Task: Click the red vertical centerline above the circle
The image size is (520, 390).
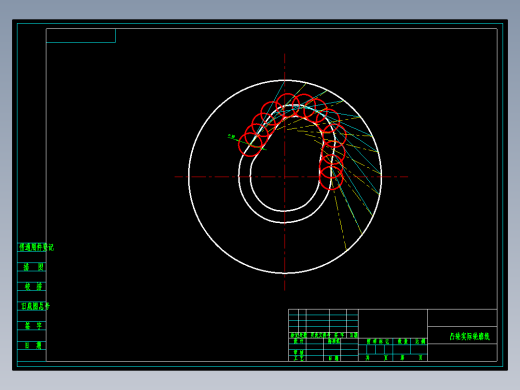Action: (x=284, y=67)
